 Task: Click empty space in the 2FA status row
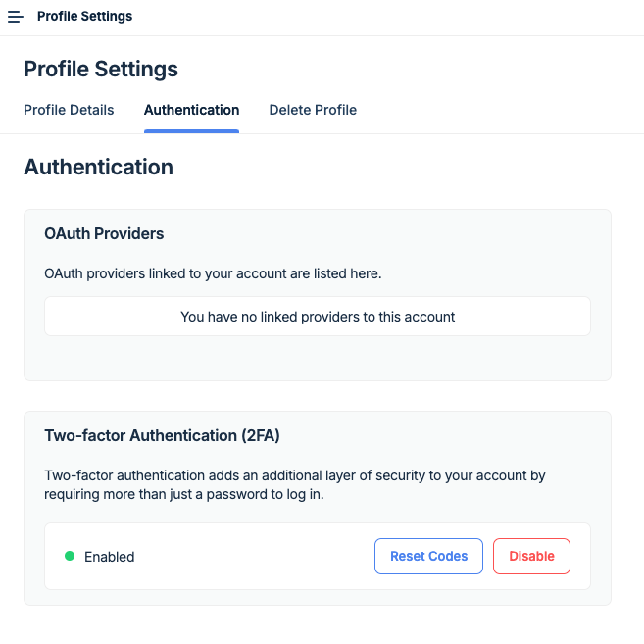click(255, 557)
